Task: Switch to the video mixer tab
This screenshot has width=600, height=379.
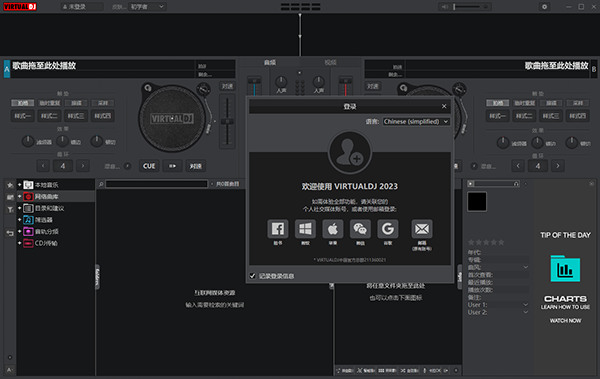Action: pos(331,62)
